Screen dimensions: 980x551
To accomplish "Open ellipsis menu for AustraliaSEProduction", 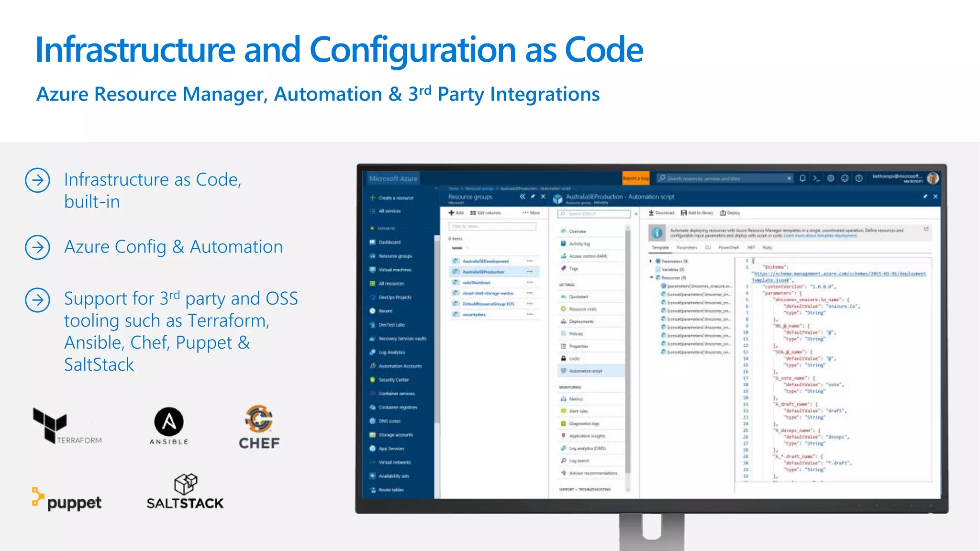I will point(530,272).
